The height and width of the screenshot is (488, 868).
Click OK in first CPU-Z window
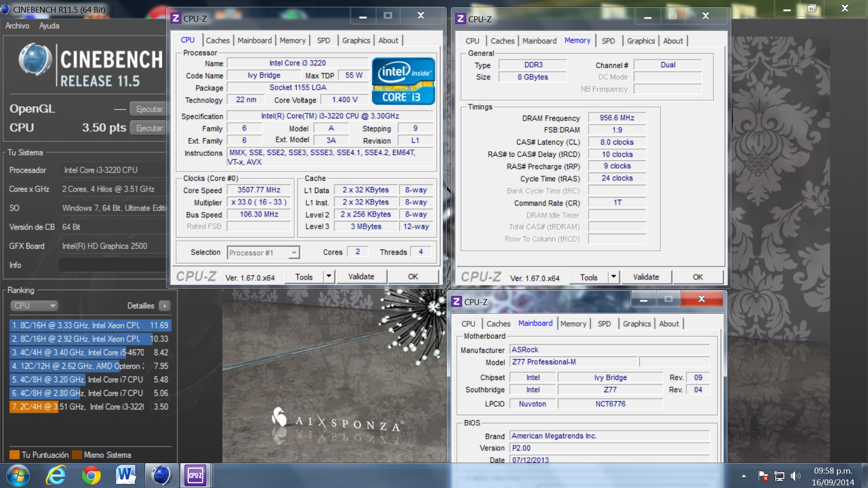pyautogui.click(x=413, y=277)
